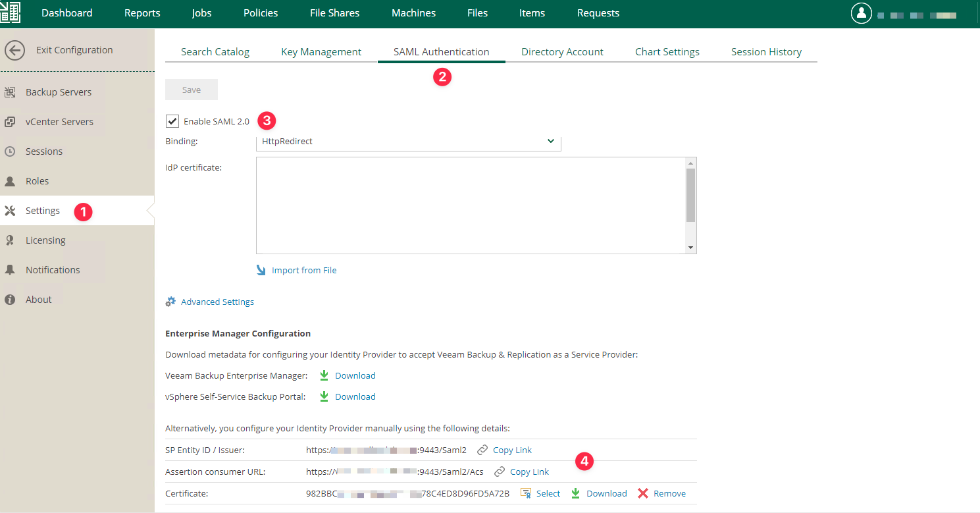
Task: Switch to the Key Management tab
Action: click(321, 52)
